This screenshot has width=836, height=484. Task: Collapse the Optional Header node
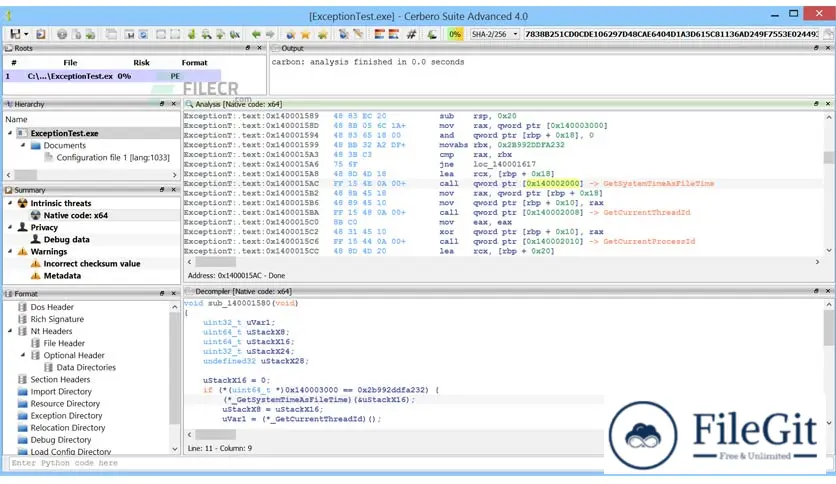click(23, 355)
